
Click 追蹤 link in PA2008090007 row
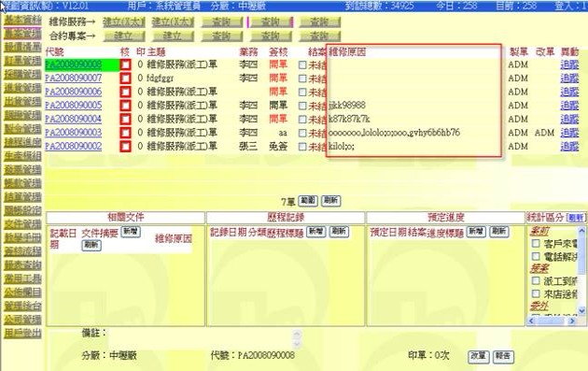point(569,78)
